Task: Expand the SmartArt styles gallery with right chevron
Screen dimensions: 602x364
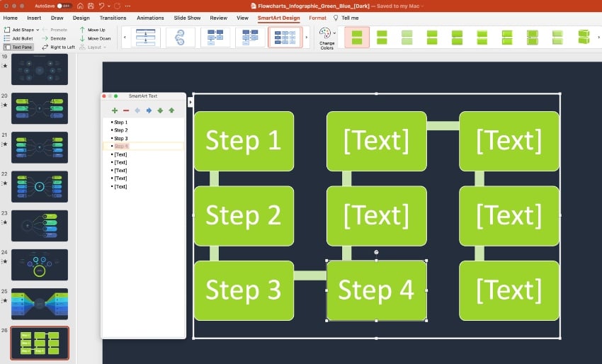Action: [x=306, y=38]
